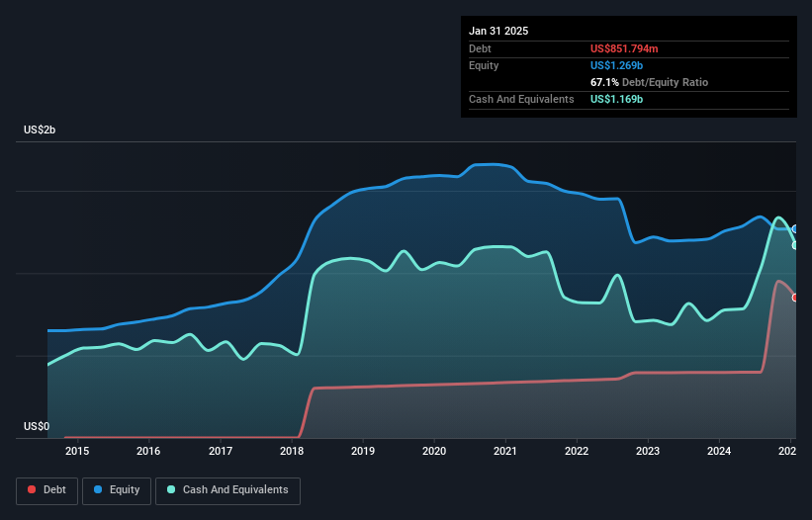Toggle Cash And Equivalents legend button
This screenshot has width=812, height=520.
pyautogui.click(x=227, y=490)
